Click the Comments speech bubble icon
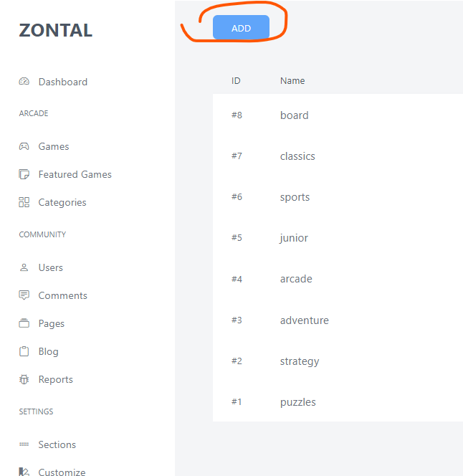This screenshot has height=476, width=463. 24,295
